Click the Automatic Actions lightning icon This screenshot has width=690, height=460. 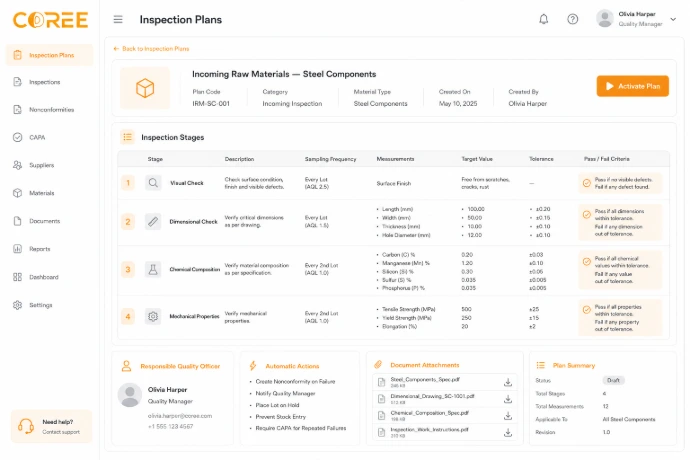253,365
